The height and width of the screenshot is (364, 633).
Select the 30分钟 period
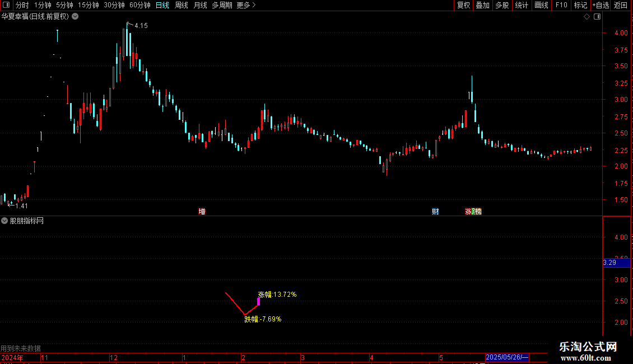[x=114, y=5]
